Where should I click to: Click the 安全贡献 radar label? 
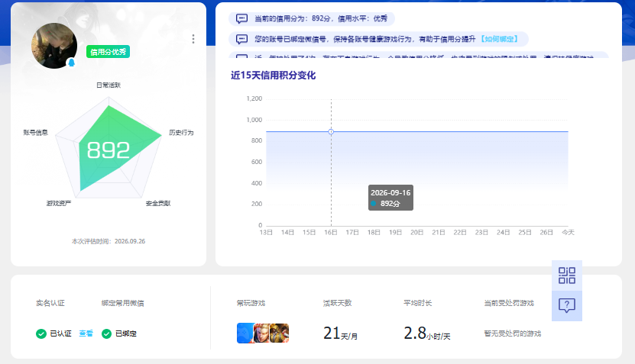(158, 204)
